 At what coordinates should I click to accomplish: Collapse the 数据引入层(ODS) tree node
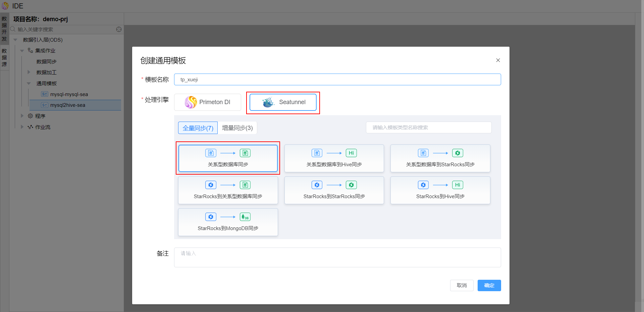(15, 40)
